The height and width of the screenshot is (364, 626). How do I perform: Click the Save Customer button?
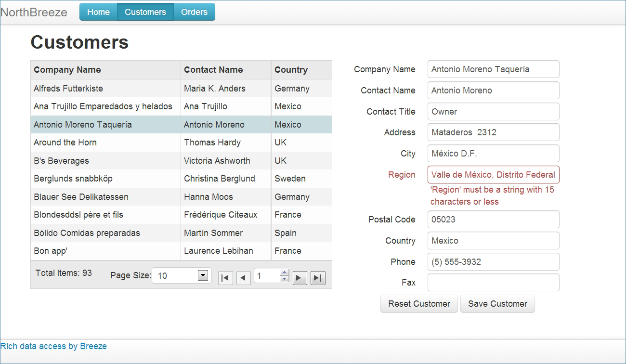(497, 304)
